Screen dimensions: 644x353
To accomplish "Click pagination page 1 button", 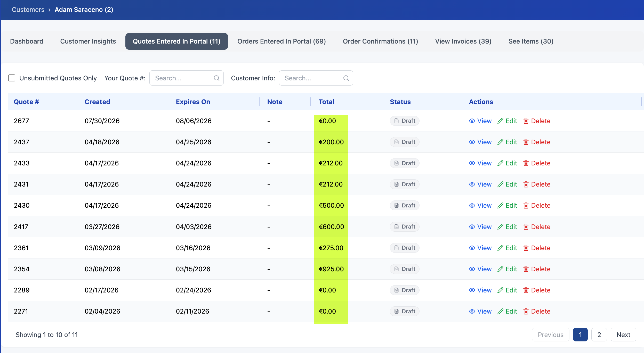I will coord(580,335).
